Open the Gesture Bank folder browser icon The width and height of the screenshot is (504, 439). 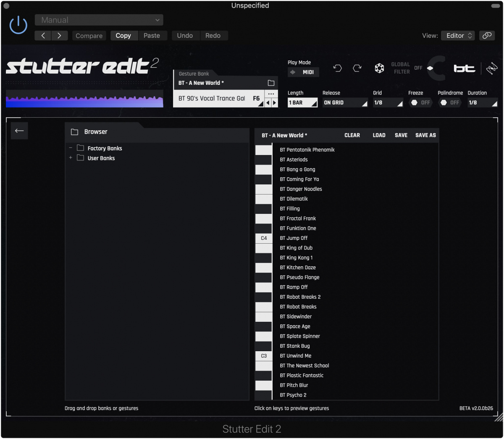click(271, 82)
